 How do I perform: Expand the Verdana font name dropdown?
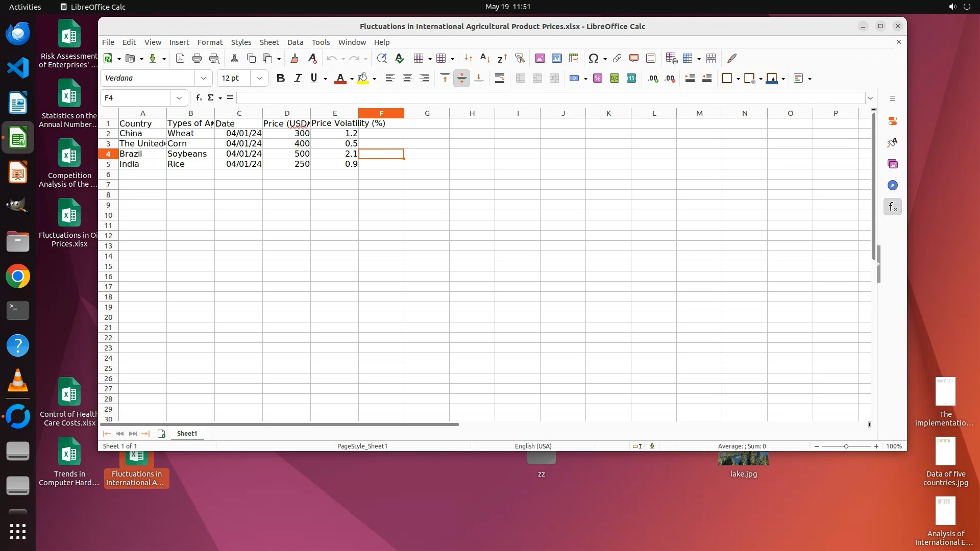click(x=204, y=78)
